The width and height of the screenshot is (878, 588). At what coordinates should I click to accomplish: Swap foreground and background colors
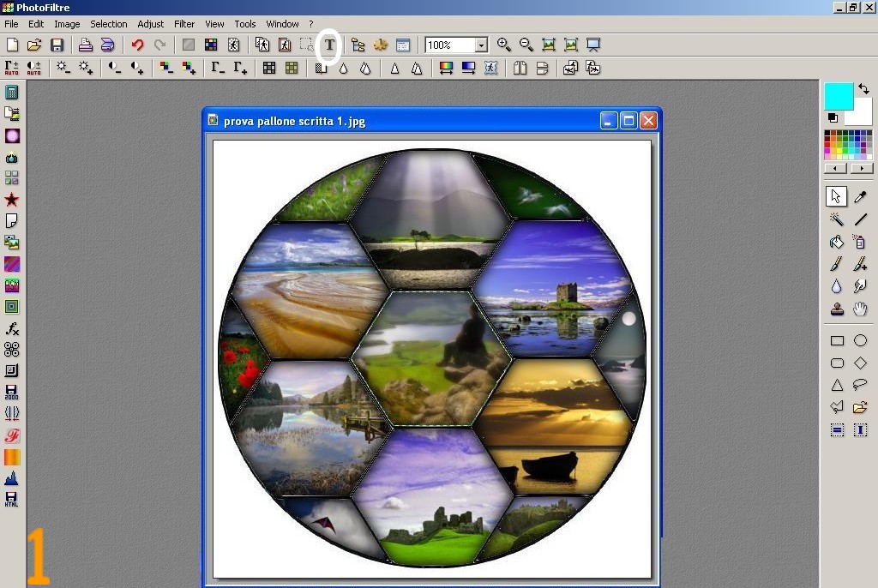(x=863, y=89)
